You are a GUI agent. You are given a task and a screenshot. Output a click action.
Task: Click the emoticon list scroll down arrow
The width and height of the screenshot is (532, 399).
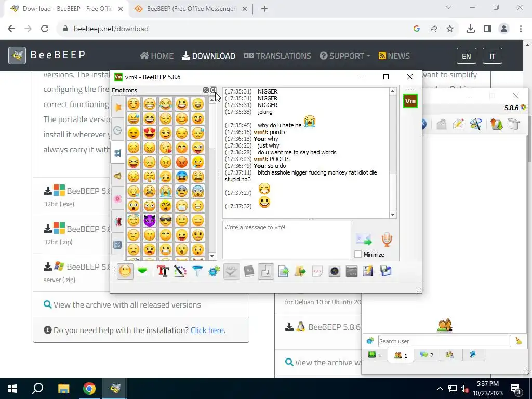[212, 256]
